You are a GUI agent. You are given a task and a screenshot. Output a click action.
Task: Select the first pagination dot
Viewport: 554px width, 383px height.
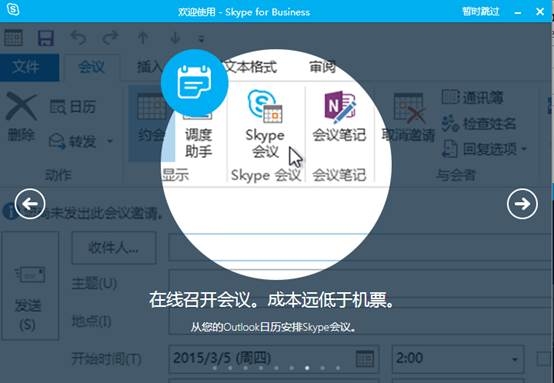tap(215, 368)
